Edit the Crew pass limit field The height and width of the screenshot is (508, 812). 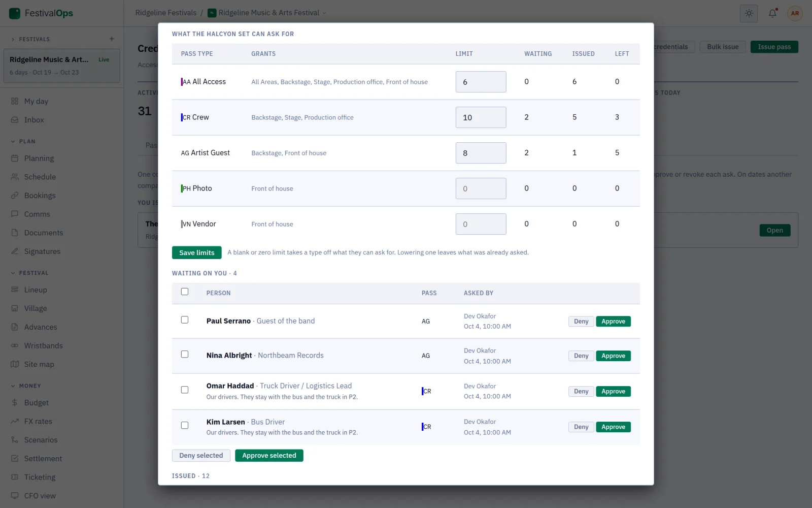(x=481, y=117)
